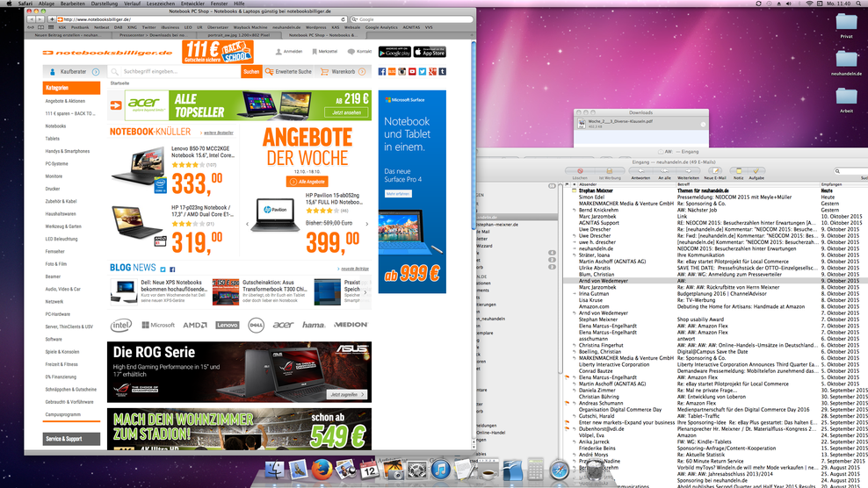Image resolution: width=868 pixels, height=488 pixels.
Task: Switch to the Pressecenter Downloads tab
Action: pyautogui.click(x=153, y=35)
